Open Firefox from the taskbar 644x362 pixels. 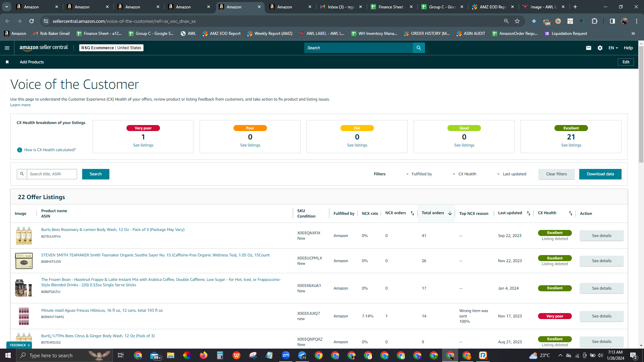[x=204, y=355]
